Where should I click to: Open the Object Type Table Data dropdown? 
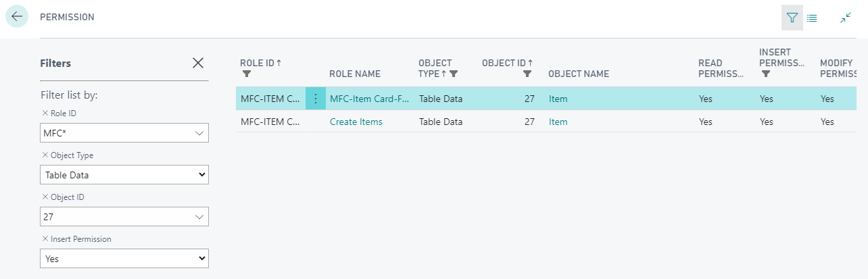[124, 175]
